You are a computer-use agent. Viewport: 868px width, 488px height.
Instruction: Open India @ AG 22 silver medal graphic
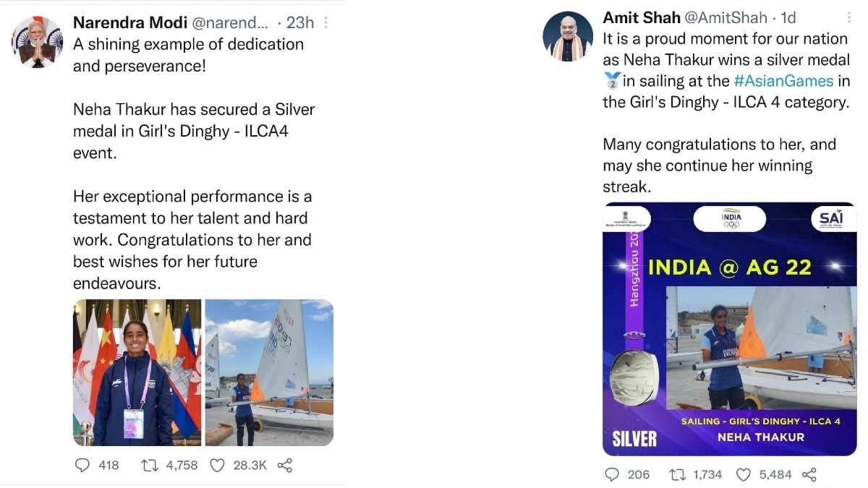(730, 328)
